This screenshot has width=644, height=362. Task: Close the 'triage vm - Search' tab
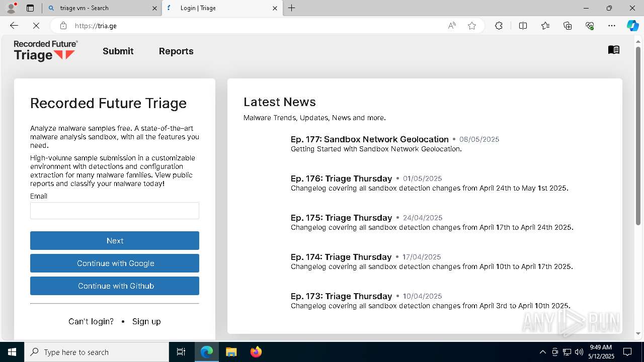point(154,8)
